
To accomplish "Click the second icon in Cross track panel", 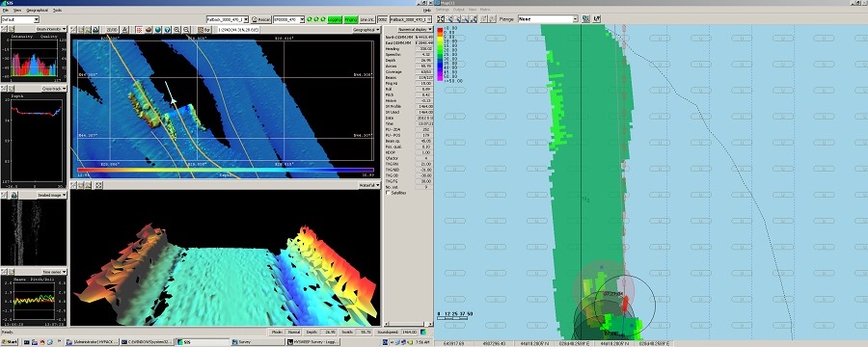I will tap(11, 89).
